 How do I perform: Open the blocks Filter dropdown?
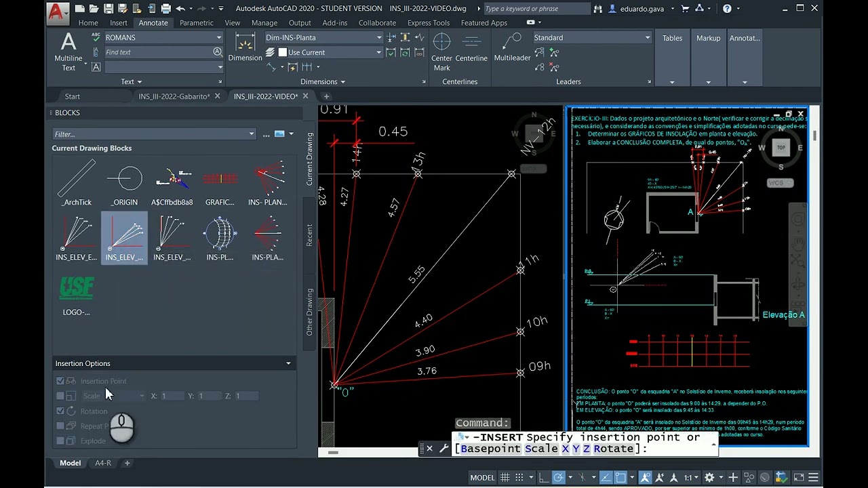pyautogui.click(x=252, y=134)
